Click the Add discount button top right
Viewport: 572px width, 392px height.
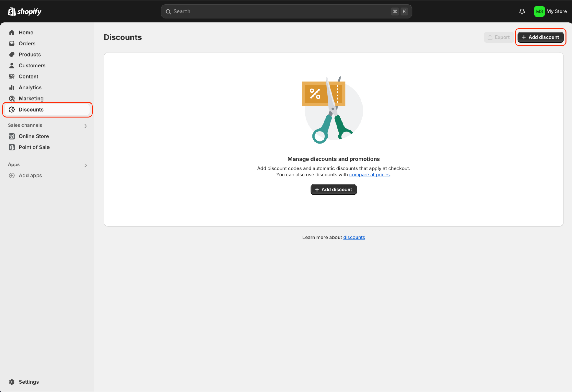tap(540, 37)
